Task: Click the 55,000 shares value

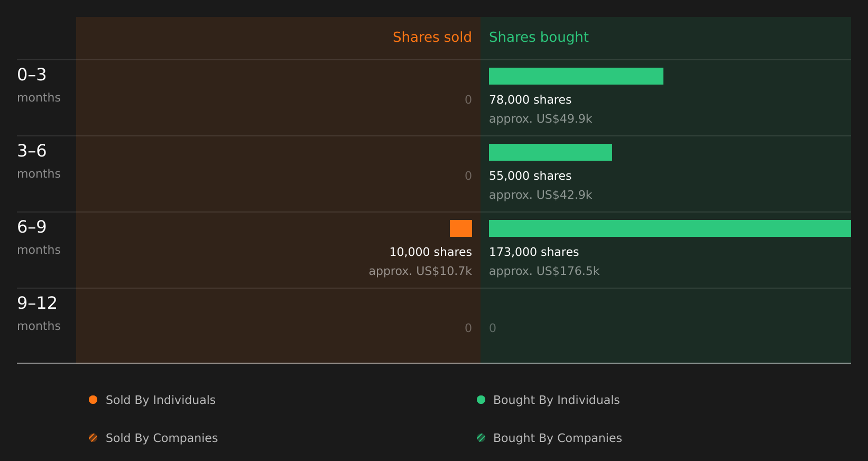Action: tap(530, 176)
